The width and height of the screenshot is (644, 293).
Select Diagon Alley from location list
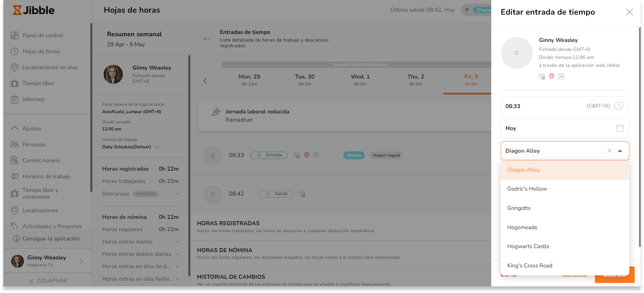[x=565, y=170]
